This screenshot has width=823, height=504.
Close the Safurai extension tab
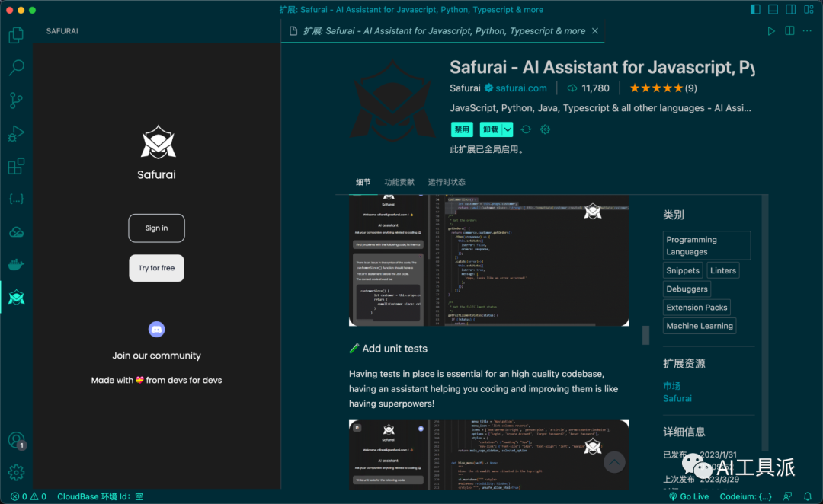pyautogui.click(x=595, y=31)
